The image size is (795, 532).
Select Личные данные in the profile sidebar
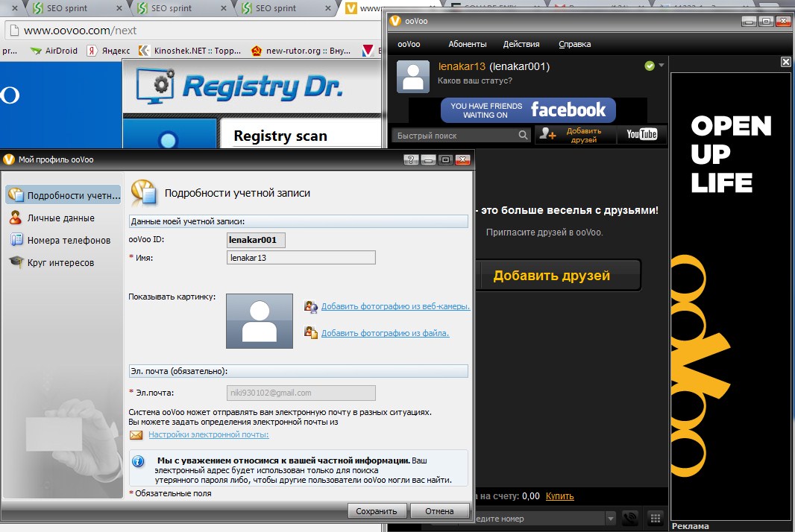[x=61, y=218]
